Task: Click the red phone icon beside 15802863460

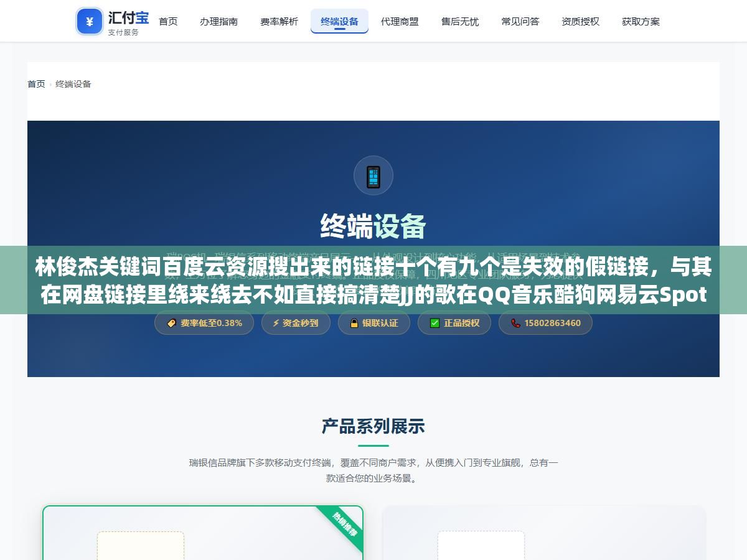Action: [515, 323]
